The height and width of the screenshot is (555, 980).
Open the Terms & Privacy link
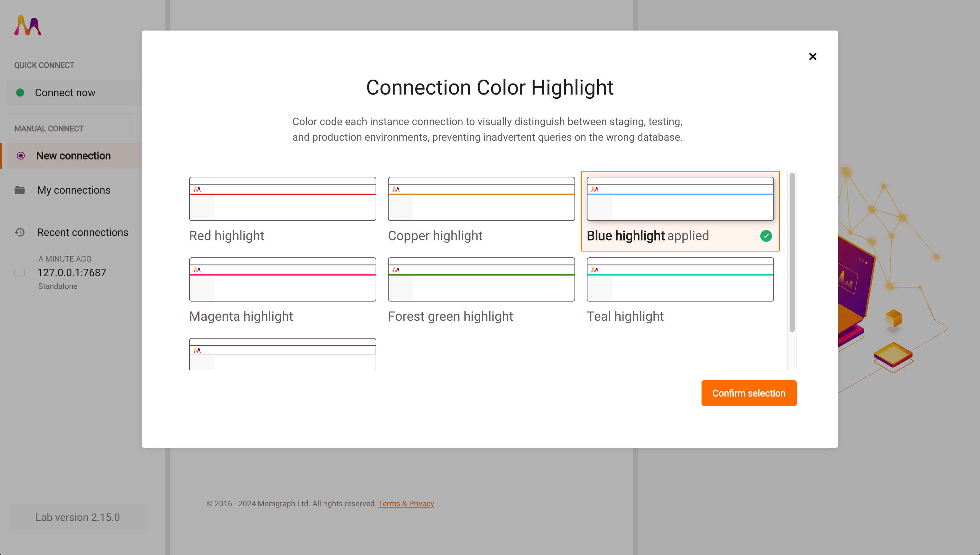[x=406, y=504]
